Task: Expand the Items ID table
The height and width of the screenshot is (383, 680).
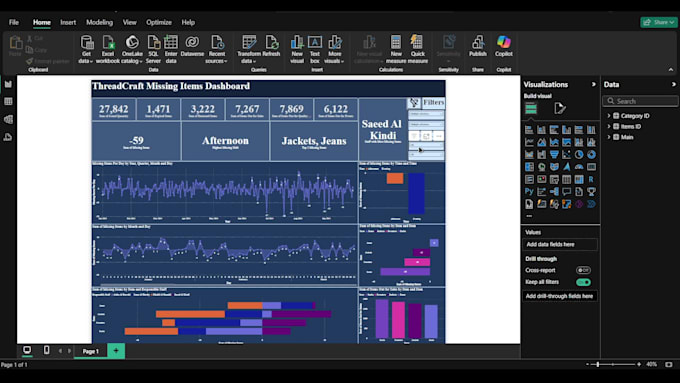Action: point(608,127)
